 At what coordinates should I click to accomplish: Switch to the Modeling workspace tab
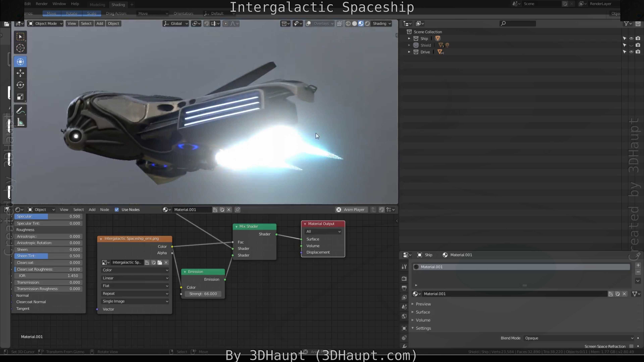tap(97, 5)
